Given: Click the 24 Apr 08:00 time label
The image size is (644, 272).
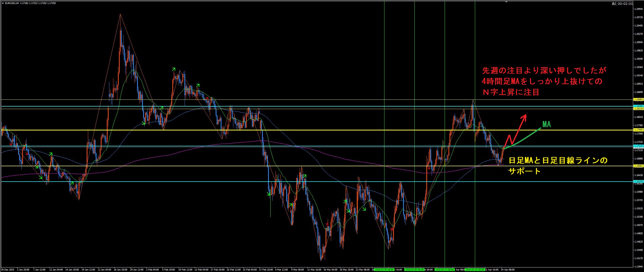Looking at the screenshot, I should 508,269.
